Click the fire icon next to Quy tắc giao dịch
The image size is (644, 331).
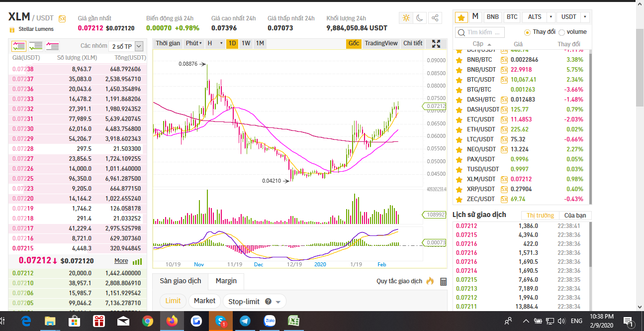pos(430,281)
